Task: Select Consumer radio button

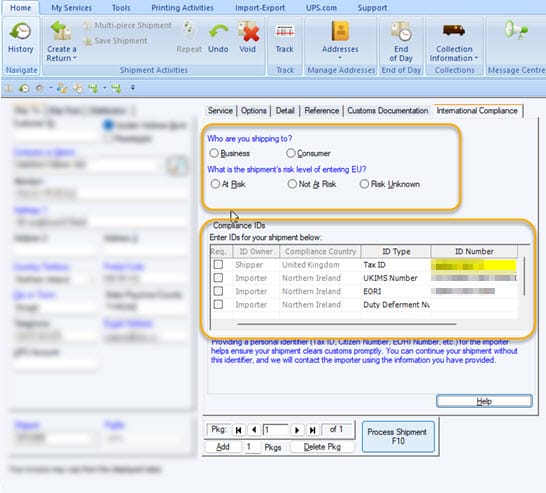Action: (x=291, y=153)
